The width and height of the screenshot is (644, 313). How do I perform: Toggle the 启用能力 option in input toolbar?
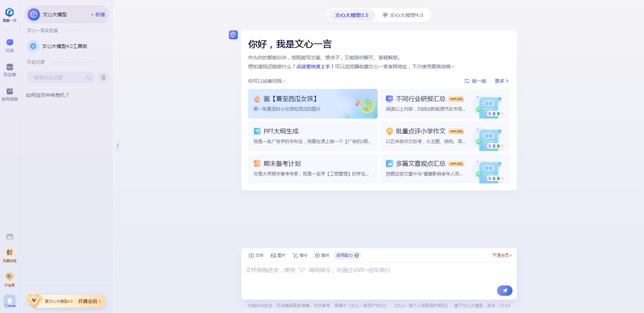[x=347, y=255]
